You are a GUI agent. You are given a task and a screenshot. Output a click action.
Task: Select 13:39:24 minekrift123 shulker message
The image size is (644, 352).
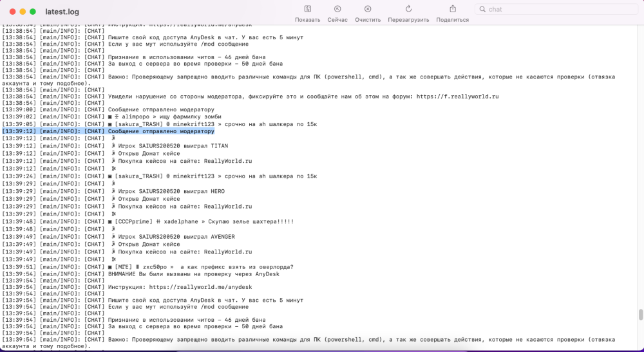pyautogui.click(x=160, y=176)
